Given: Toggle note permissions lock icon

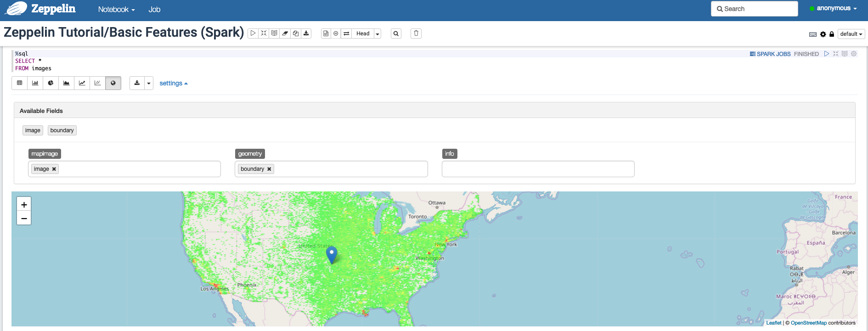Looking at the screenshot, I should point(832,34).
